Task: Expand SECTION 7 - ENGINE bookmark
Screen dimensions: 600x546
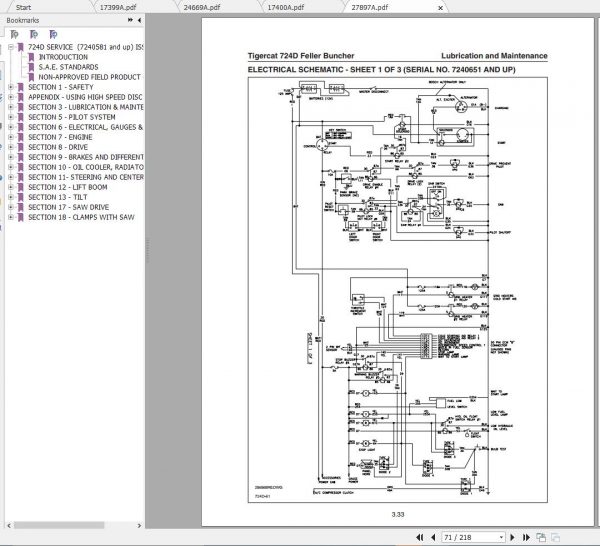Action: (11, 137)
